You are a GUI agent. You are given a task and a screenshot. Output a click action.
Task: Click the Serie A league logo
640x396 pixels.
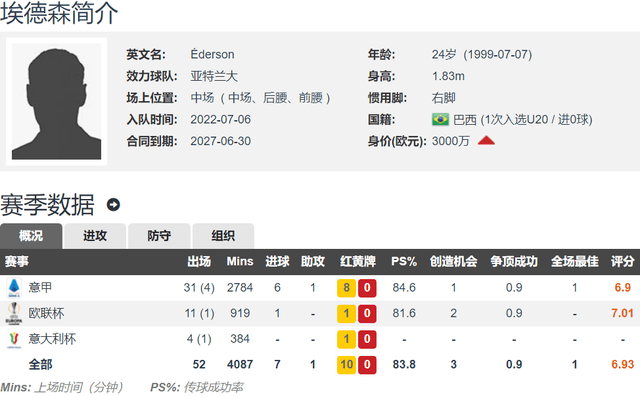14,288
